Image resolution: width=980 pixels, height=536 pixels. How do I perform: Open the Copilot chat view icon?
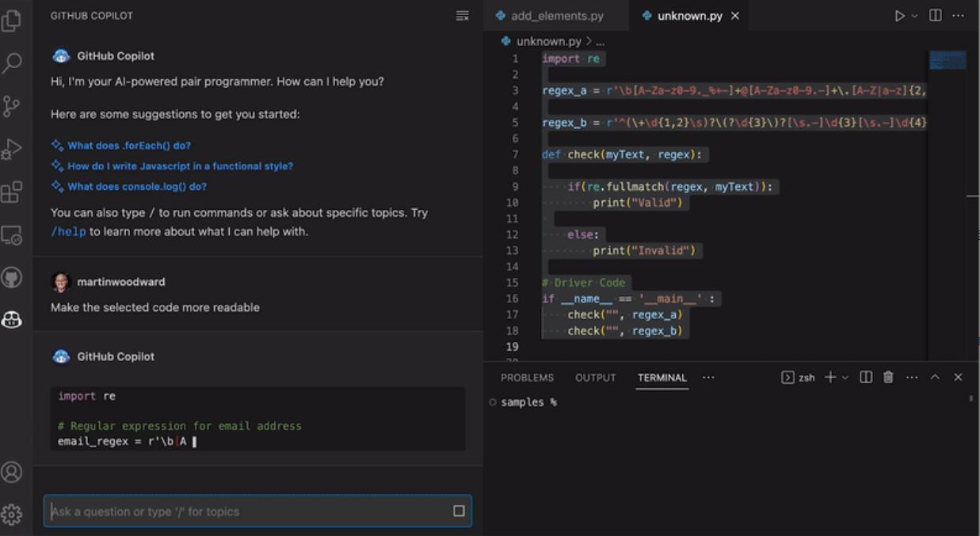pos(12,320)
